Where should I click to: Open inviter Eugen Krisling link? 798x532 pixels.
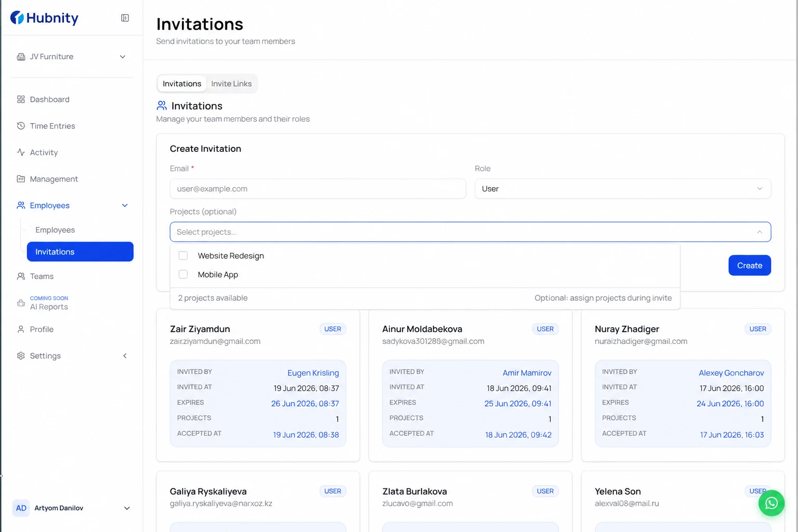[313, 373]
